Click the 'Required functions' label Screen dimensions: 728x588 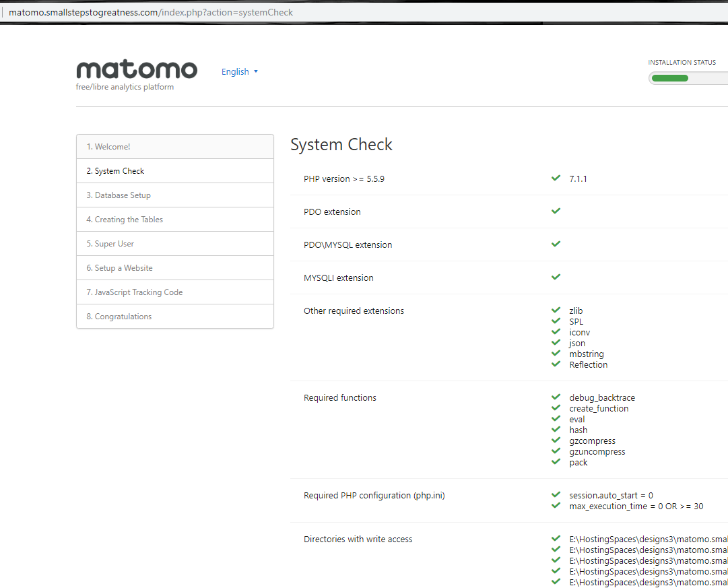(340, 397)
